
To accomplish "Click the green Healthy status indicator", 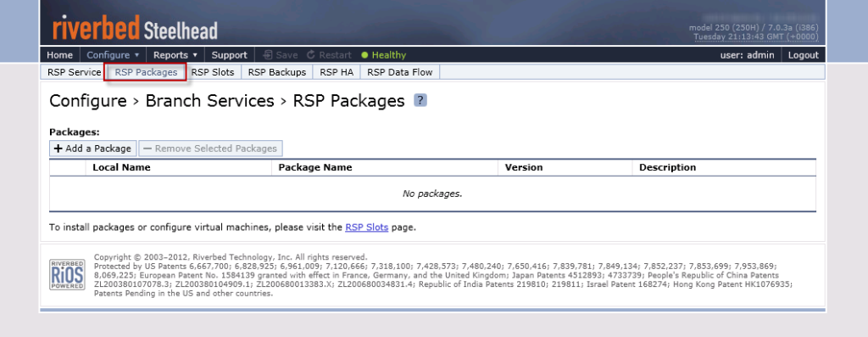I will (384, 55).
